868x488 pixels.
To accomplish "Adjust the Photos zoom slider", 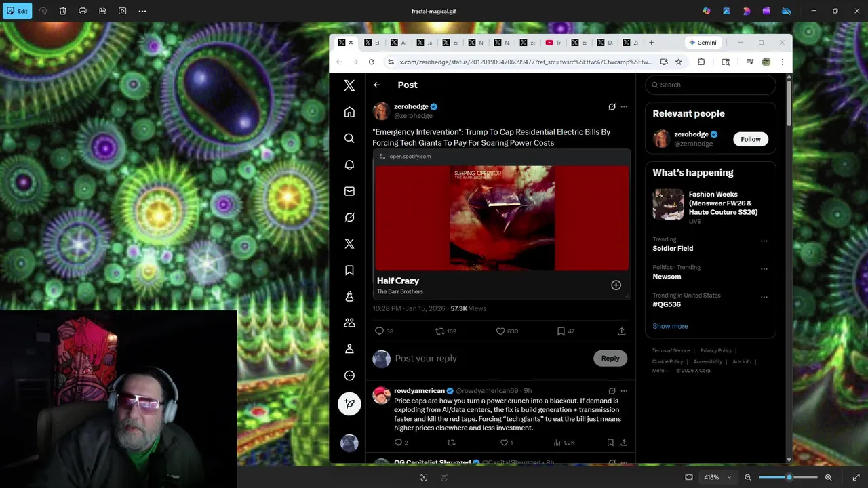I will (x=789, y=477).
